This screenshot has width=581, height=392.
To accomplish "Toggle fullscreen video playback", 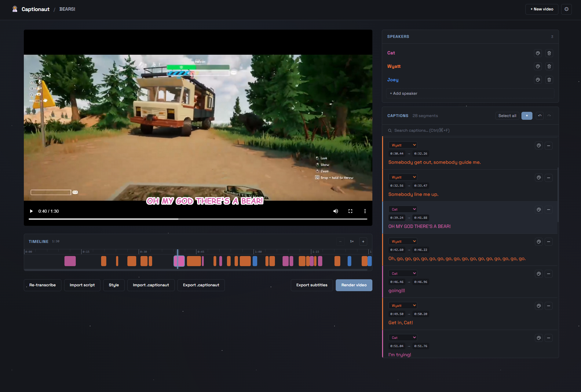I will 350,211.
